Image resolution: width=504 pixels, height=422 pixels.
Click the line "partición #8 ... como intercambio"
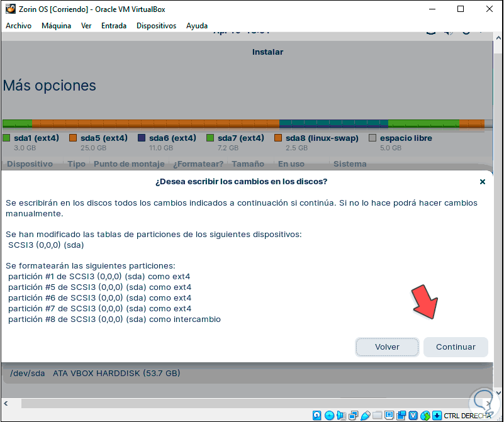click(x=115, y=319)
